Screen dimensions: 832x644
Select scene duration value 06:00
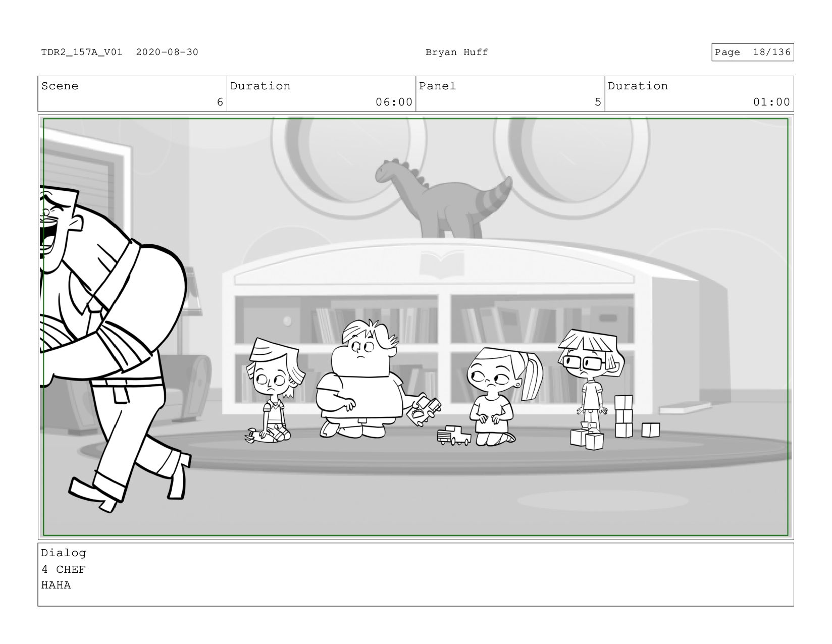click(x=394, y=102)
